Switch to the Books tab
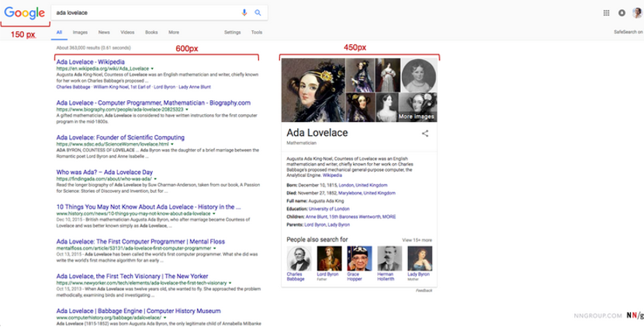Image resolution: width=644 pixels, height=327 pixels. 151,33
